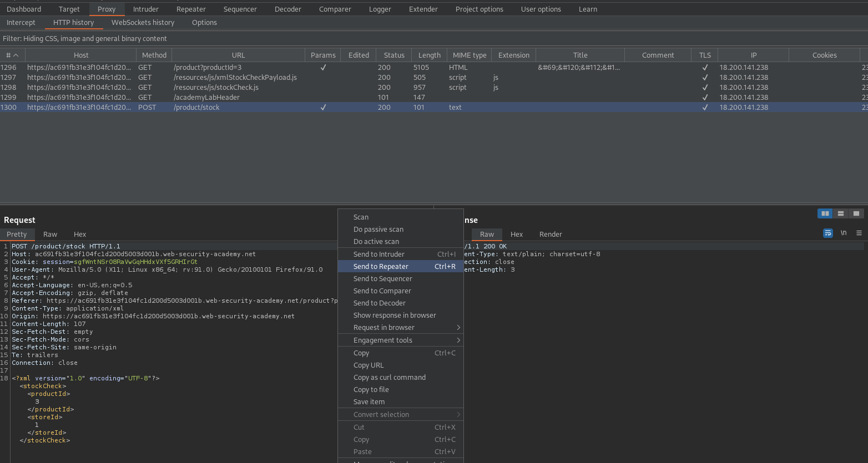
Task: Select response Hex tab
Action: click(517, 235)
